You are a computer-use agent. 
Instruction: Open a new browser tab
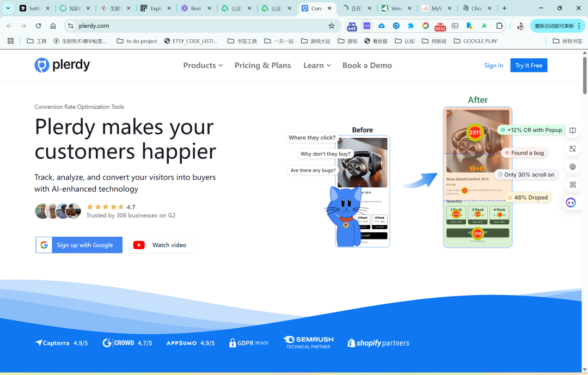pos(504,8)
